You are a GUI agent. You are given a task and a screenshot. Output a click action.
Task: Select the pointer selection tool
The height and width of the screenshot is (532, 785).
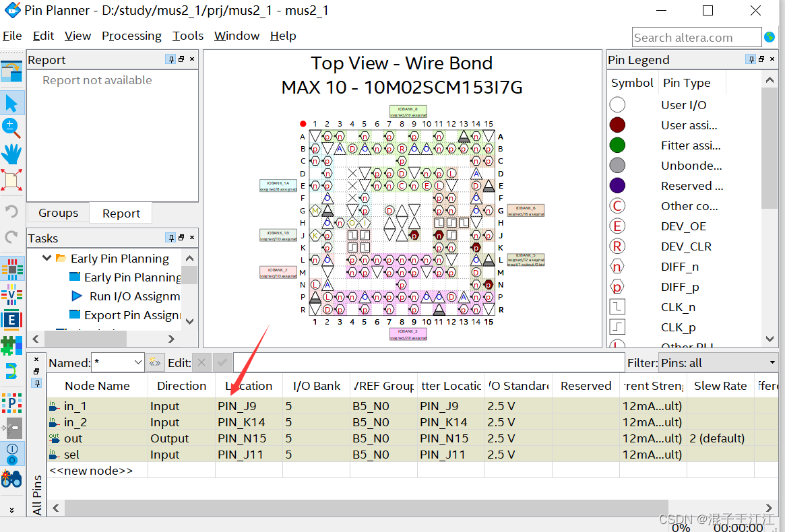click(11, 103)
